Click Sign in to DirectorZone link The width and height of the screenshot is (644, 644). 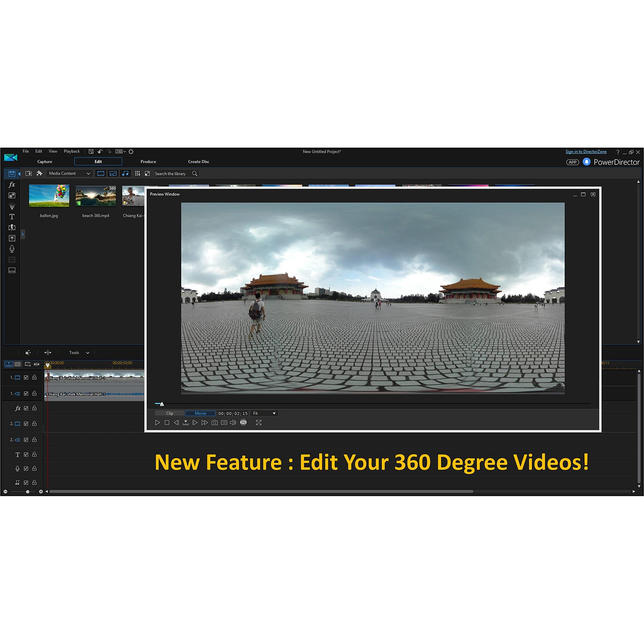tap(586, 152)
